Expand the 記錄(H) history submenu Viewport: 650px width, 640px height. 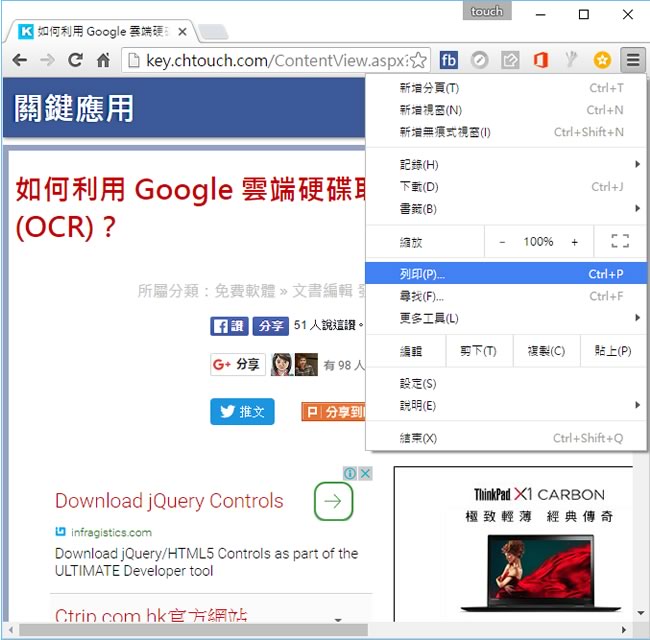(x=506, y=165)
